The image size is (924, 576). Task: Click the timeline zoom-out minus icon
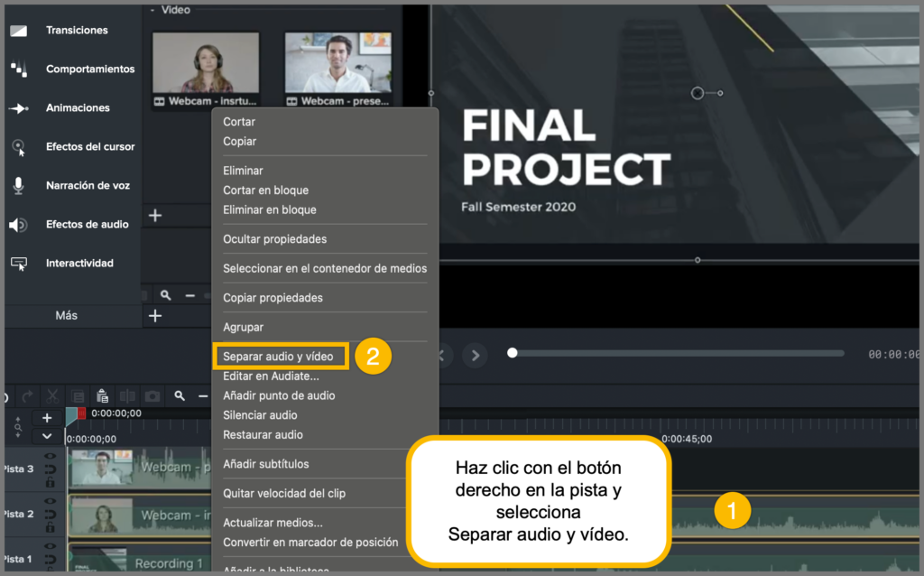(x=203, y=396)
